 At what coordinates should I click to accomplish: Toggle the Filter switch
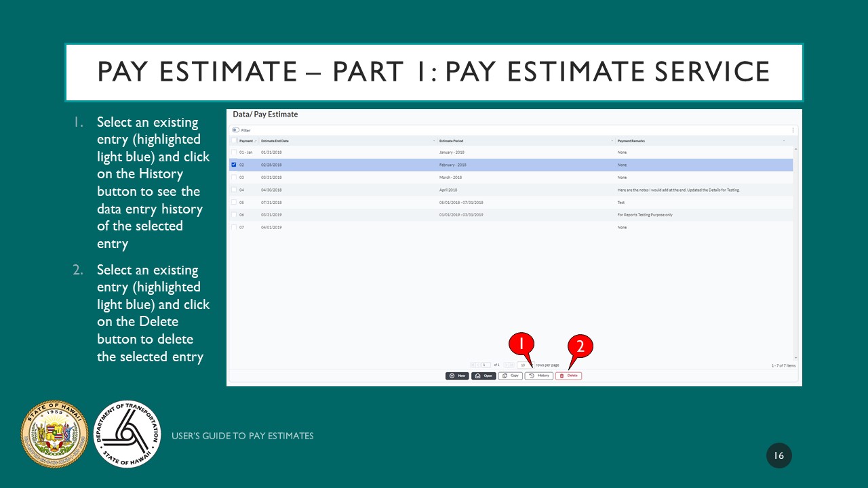(235, 130)
